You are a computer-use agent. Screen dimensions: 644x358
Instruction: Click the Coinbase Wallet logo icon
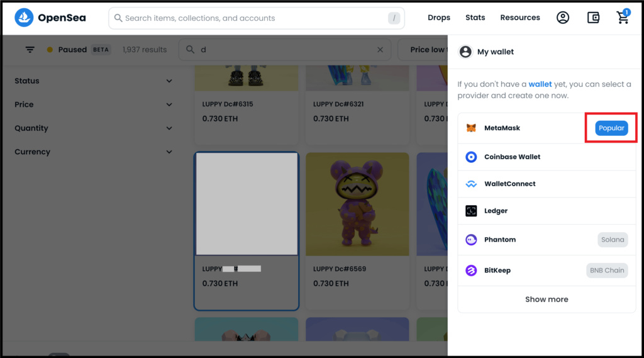coord(471,157)
